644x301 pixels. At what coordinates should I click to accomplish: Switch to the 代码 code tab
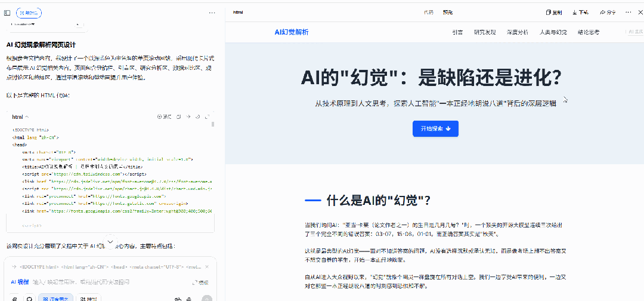click(x=428, y=13)
